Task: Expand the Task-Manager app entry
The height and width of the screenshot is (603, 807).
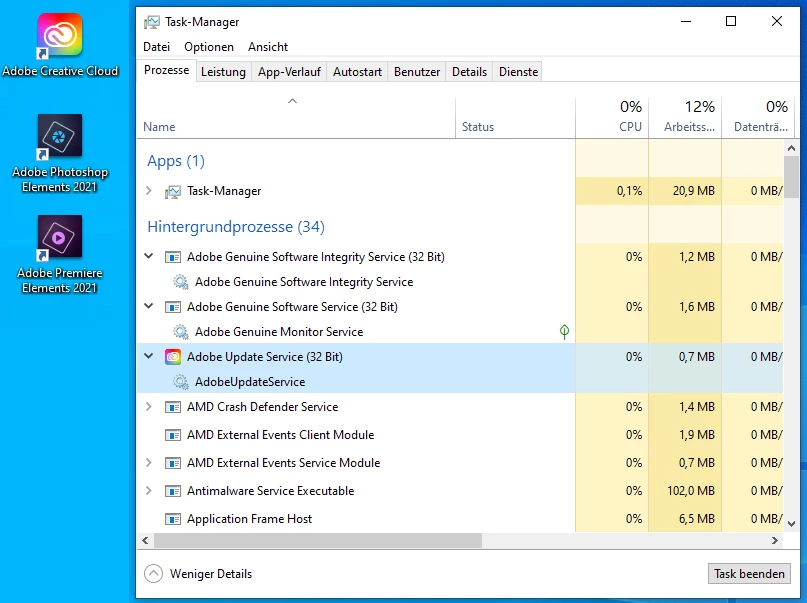Action: point(149,191)
